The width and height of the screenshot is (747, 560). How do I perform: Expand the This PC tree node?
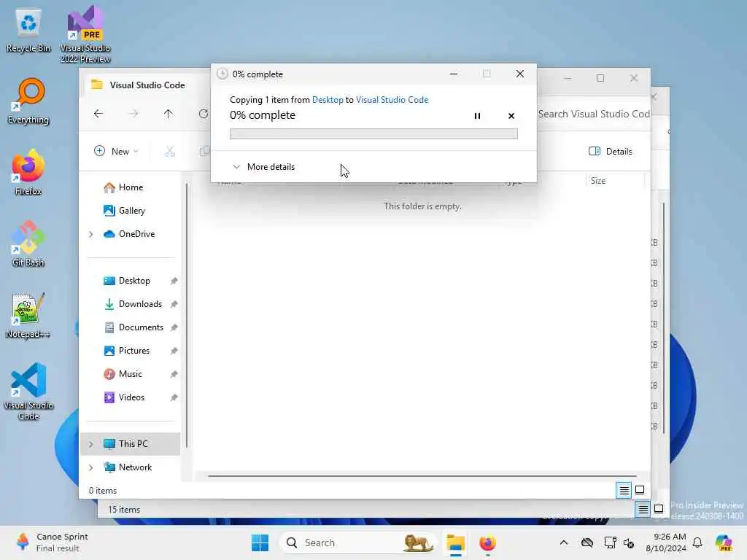coord(90,444)
